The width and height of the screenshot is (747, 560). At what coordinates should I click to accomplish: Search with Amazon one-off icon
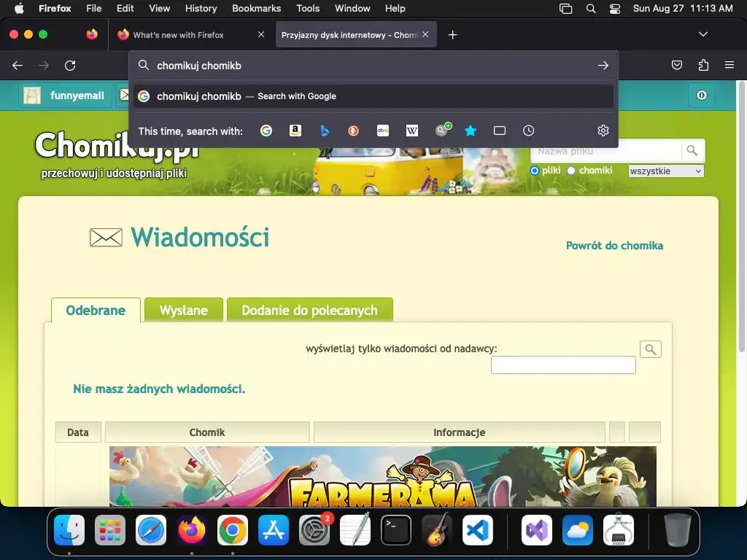coord(295,131)
